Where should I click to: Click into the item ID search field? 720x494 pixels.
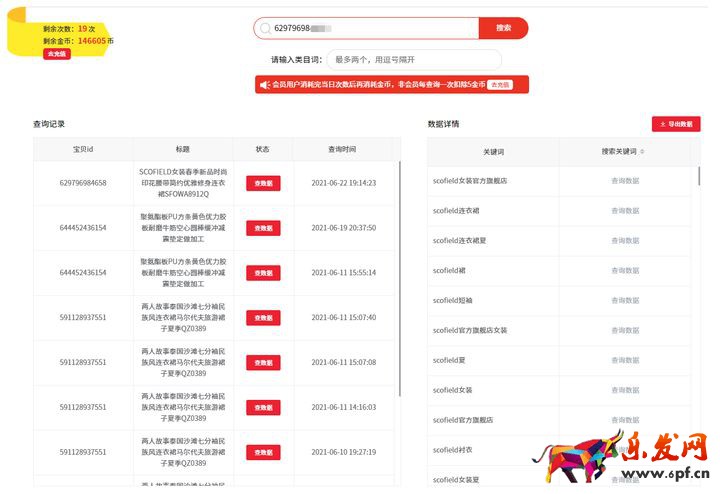click(x=370, y=29)
